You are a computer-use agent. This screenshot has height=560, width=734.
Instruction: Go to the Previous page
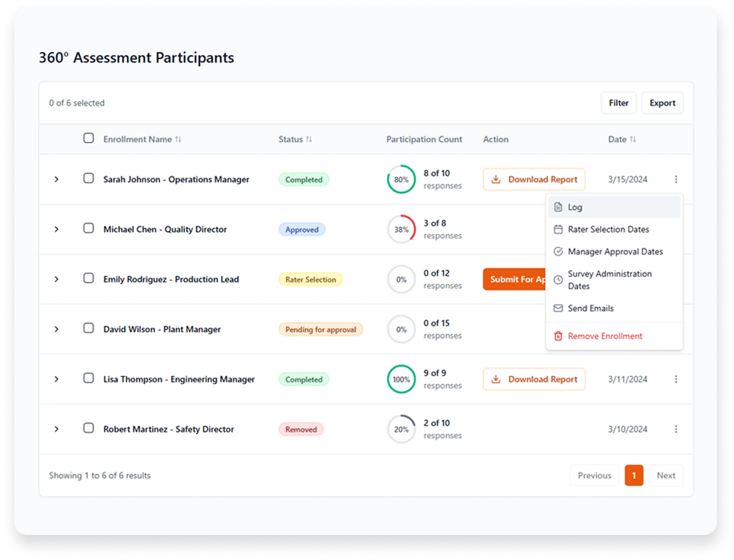point(595,475)
